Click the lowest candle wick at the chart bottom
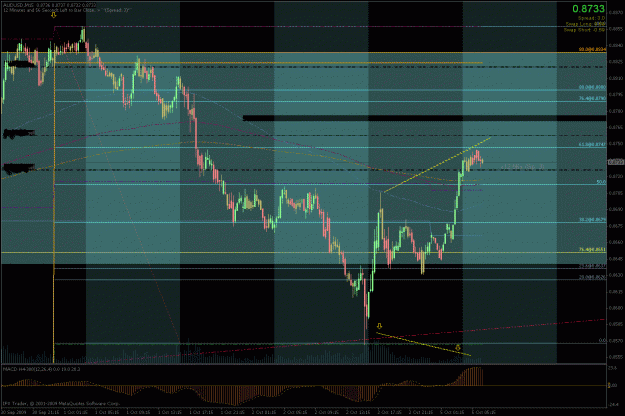625x416 pixels. click(365, 331)
